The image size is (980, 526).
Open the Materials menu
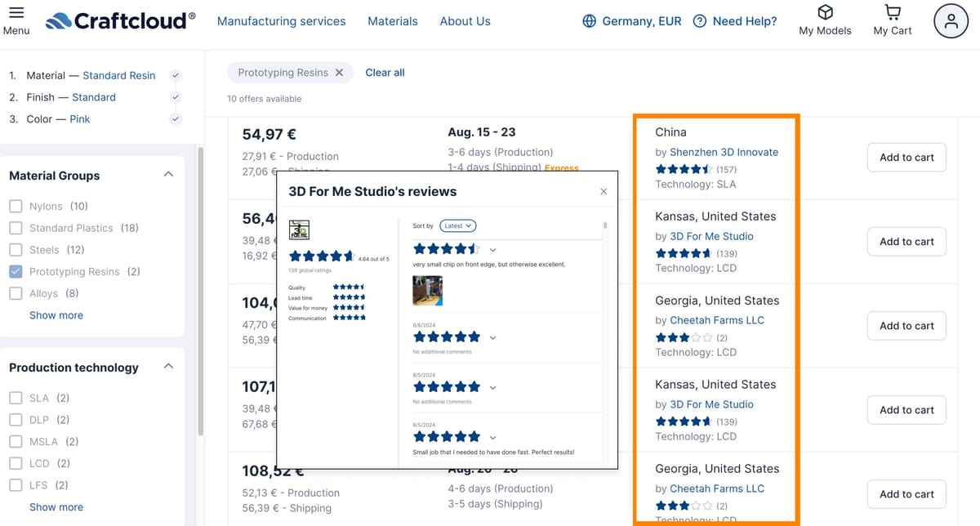tap(393, 21)
